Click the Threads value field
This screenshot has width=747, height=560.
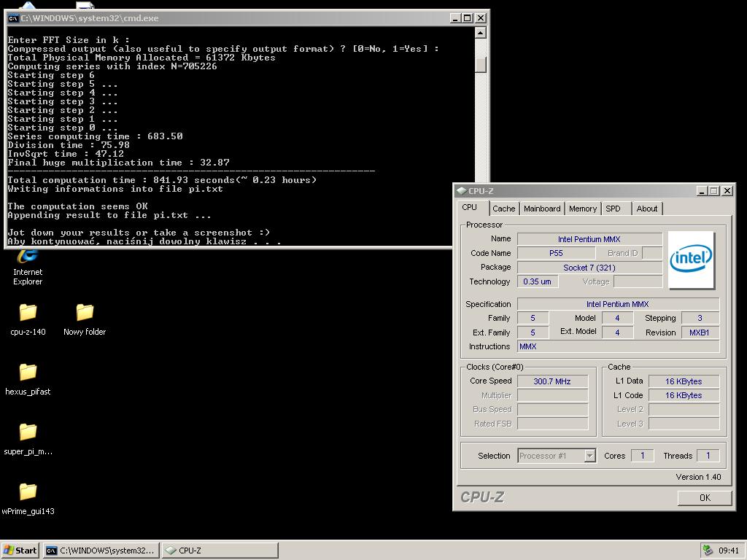pyautogui.click(x=708, y=456)
